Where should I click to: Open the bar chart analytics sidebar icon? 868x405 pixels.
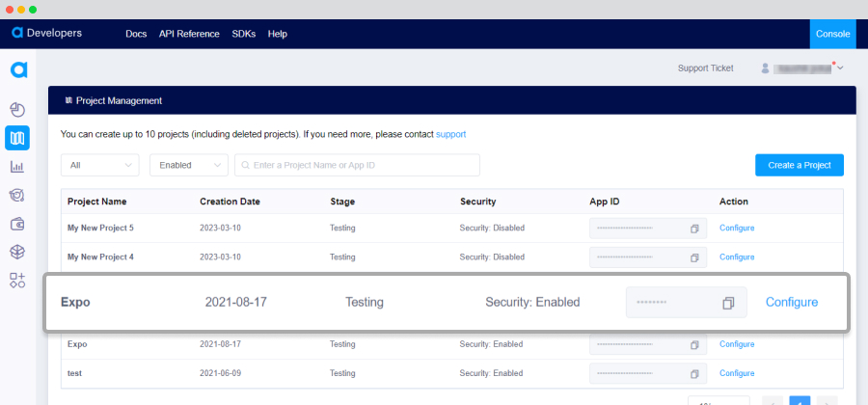click(17, 167)
